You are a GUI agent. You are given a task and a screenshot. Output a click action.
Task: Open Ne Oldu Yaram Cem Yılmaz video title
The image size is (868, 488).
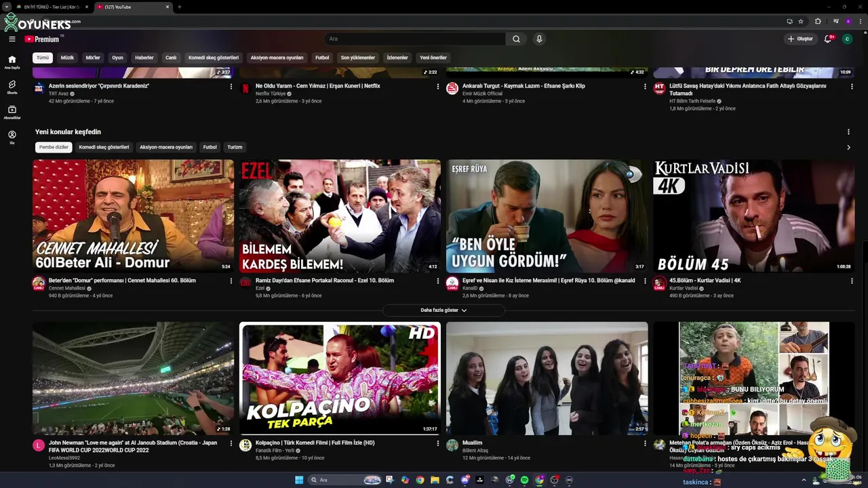pos(318,86)
